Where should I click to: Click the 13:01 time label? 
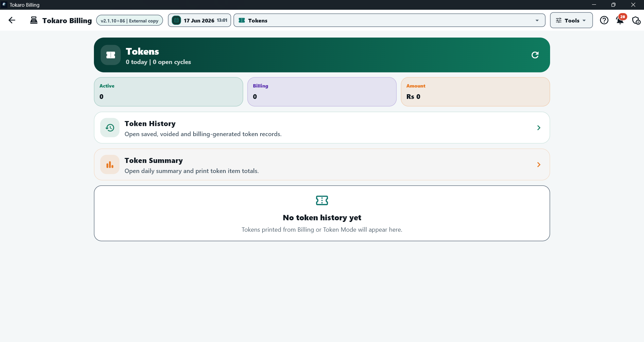click(x=222, y=20)
